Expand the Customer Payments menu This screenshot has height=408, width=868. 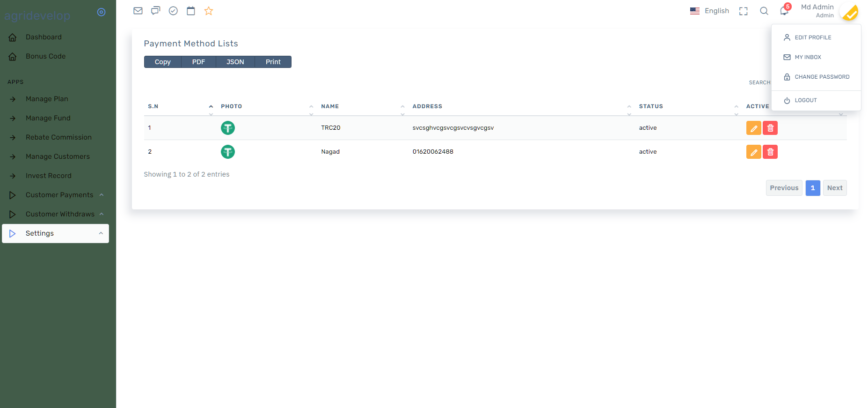point(59,195)
